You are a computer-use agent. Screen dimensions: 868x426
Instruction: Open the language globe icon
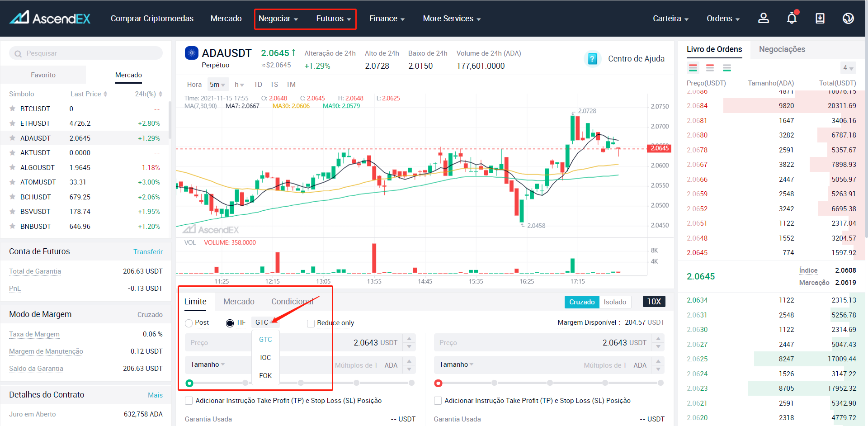click(x=848, y=18)
